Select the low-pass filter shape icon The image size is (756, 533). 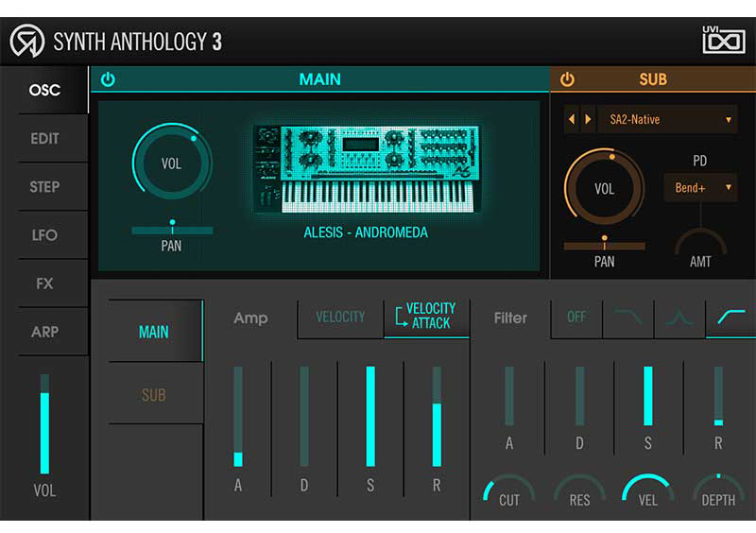coord(628,317)
